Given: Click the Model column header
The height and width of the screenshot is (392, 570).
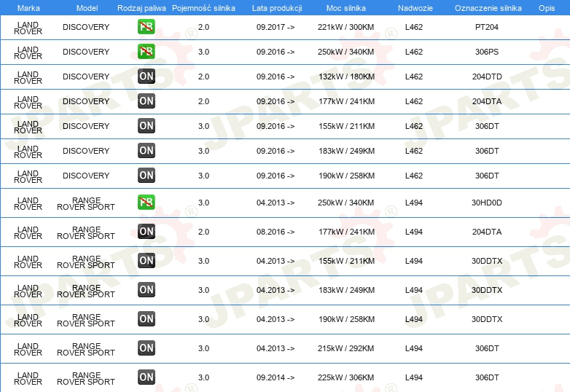Looking at the screenshot, I should coord(87,8).
